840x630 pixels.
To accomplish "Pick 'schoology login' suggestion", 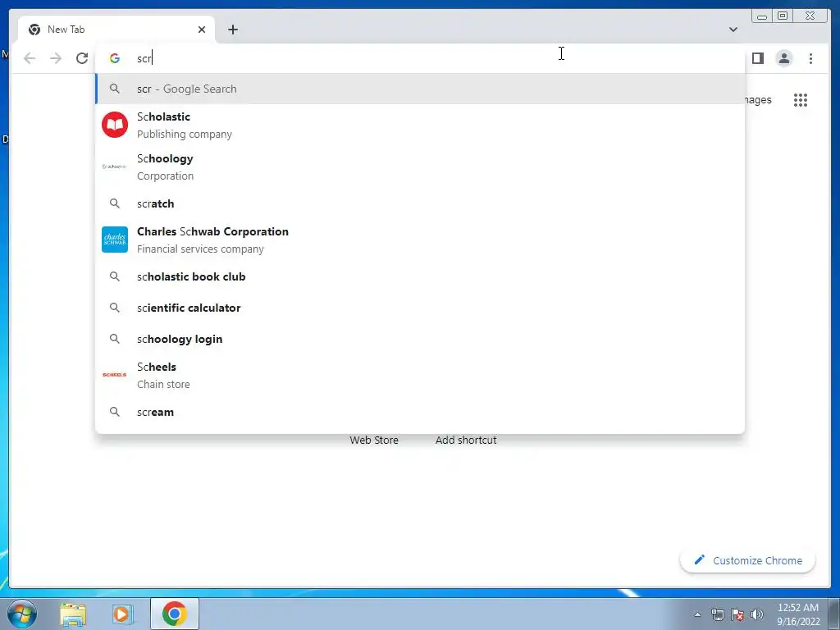I will coord(420,339).
